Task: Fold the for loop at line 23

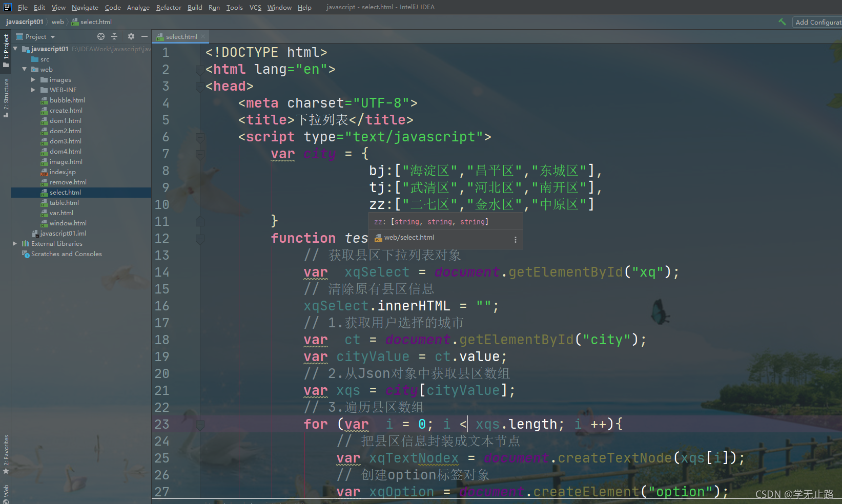Action: (x=200, y=424)
